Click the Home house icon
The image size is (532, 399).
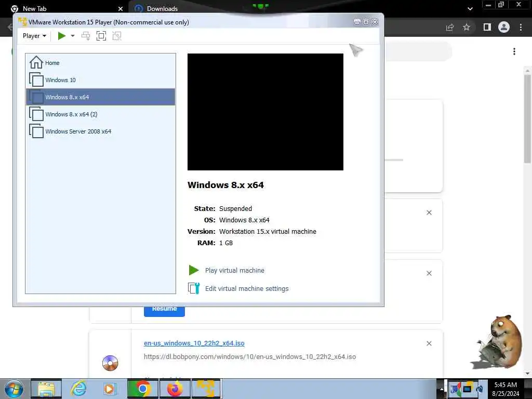click(36, 62)
